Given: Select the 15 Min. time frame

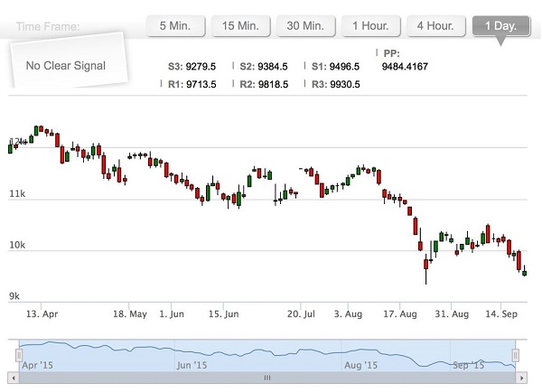Looking at the screenshot, I should tap(240, 26).
